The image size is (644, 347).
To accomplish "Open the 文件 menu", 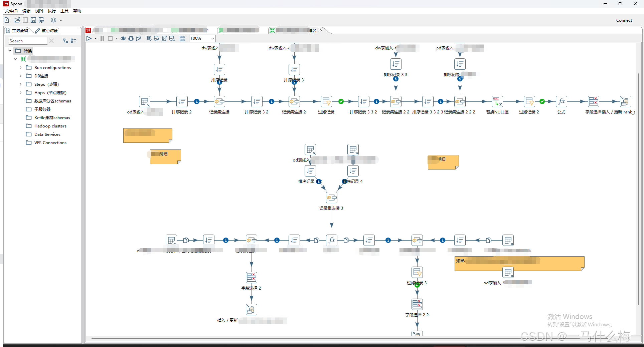I will pyautogui.click(x=11, y=11).
